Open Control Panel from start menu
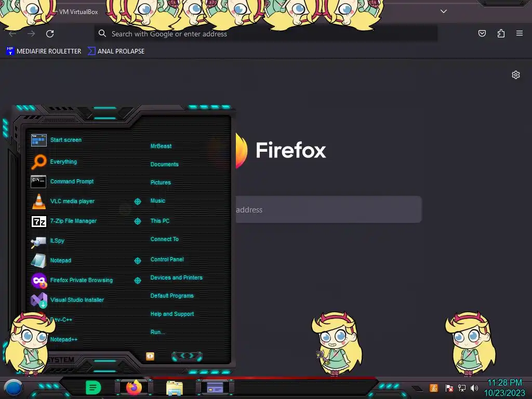This screenshot has width=532, height=399. coord(167,259)
